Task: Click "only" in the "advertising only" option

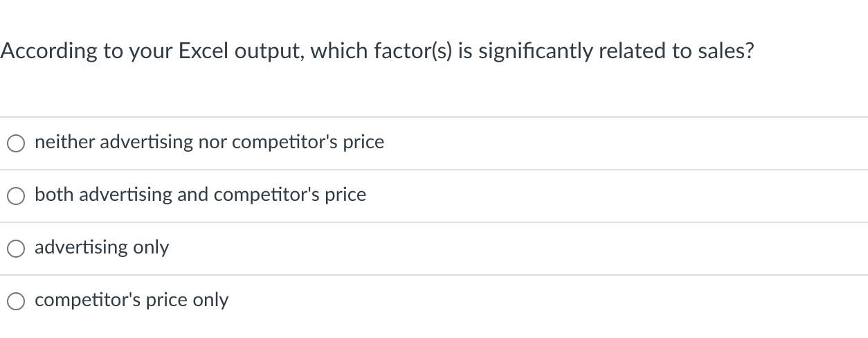Action: pos(151,248)
